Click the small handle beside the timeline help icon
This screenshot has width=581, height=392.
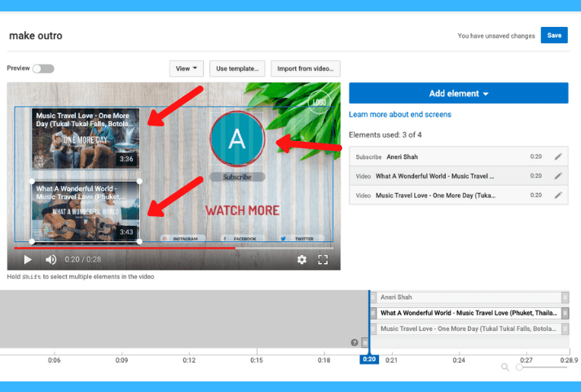pyautogui.click(x=365, y=342)
